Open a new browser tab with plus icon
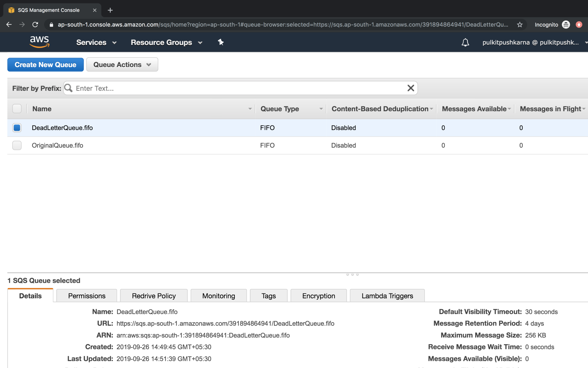Viewport: 588px width, 368px height. [x=110, y=10]
